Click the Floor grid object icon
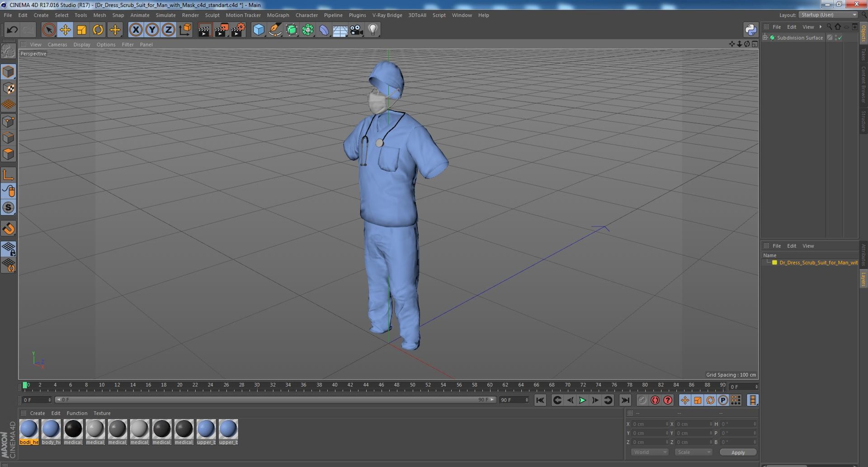Screen dimensions: 868x467 (x=340, y=30)
